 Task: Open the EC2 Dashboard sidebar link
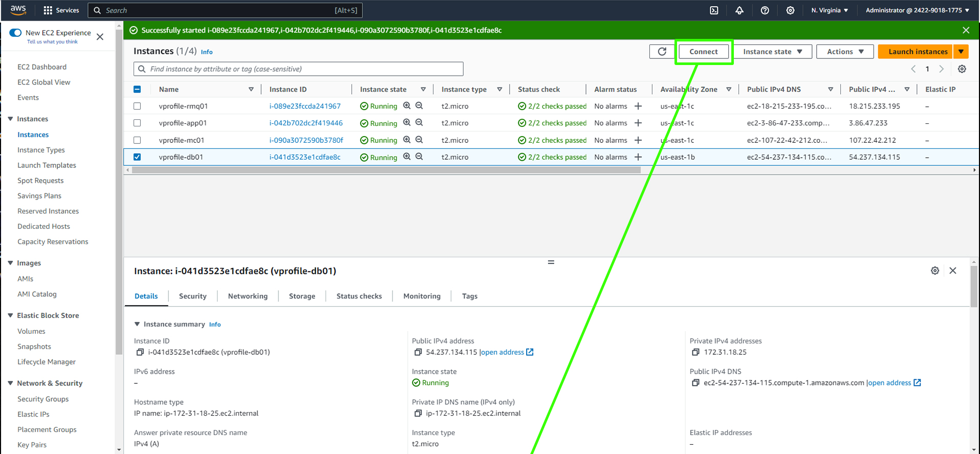pyautogui.click(x=42, y=67)
